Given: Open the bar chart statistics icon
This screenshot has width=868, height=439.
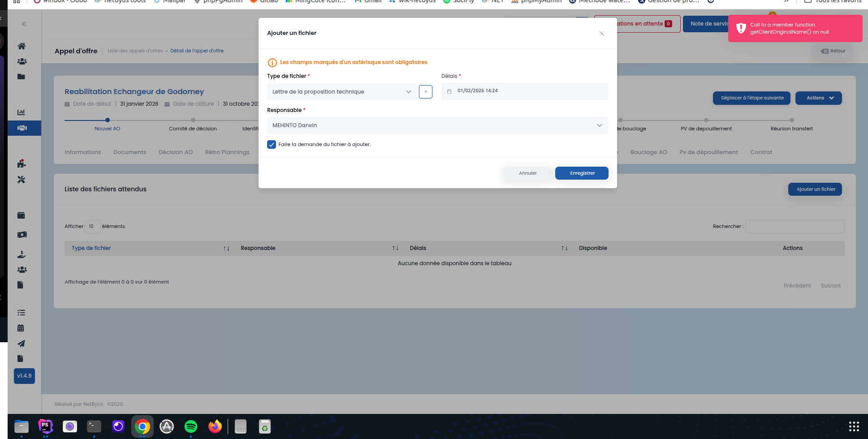Looking at the screenshot, I should pos(21,112).
